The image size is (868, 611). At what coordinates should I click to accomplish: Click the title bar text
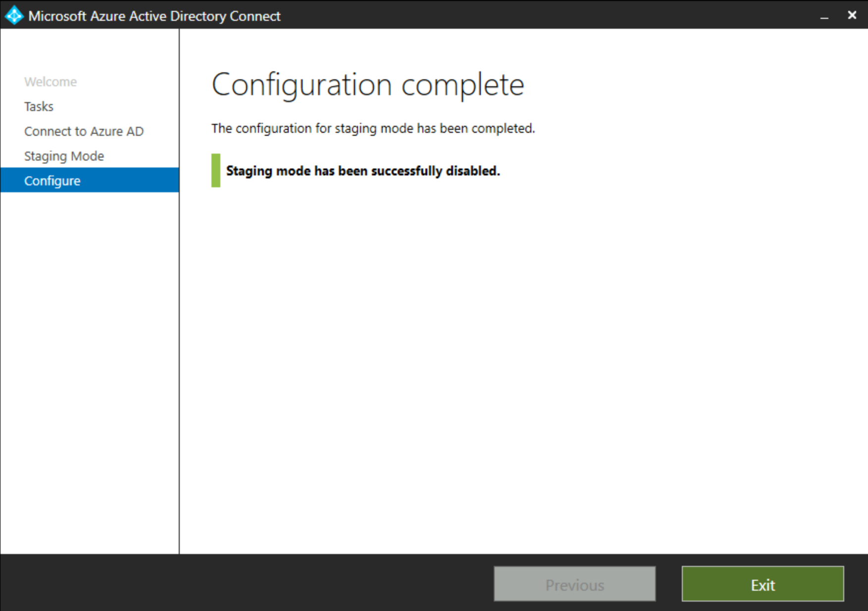click(x=154, y=16)
